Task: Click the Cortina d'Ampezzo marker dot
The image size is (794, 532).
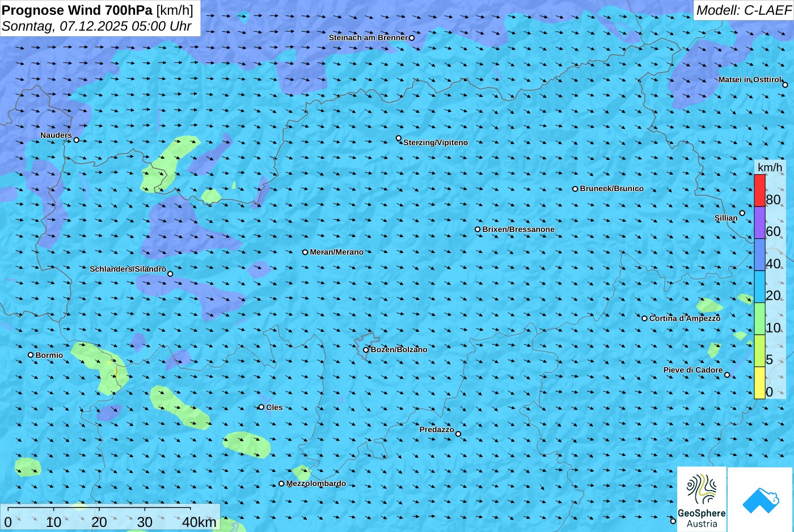Action: point(644,318)
